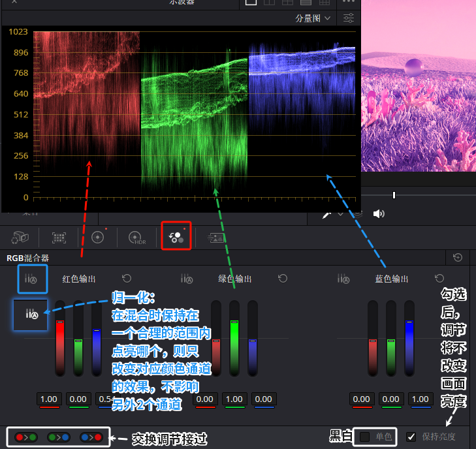Toggle normalization icon for 绿色输出
Image resolution: width=476 pixels, height=449 pixels.
186,279
